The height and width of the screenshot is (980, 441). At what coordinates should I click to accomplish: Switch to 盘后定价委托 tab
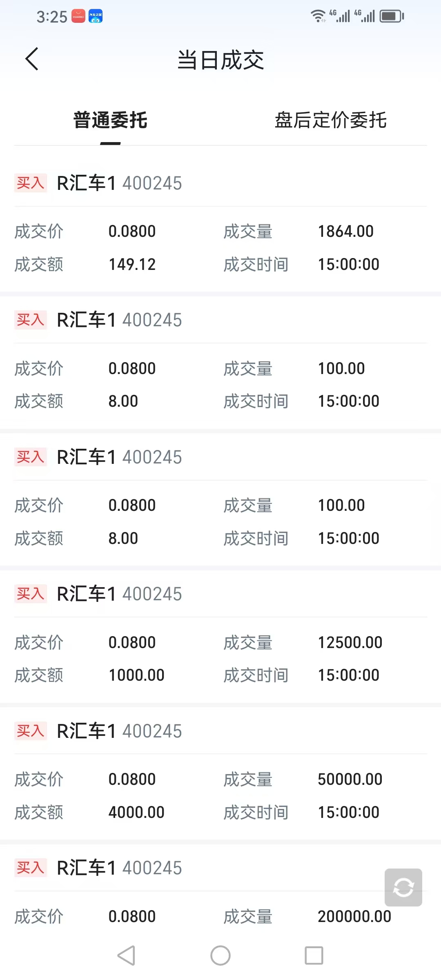tap(330, 120)
